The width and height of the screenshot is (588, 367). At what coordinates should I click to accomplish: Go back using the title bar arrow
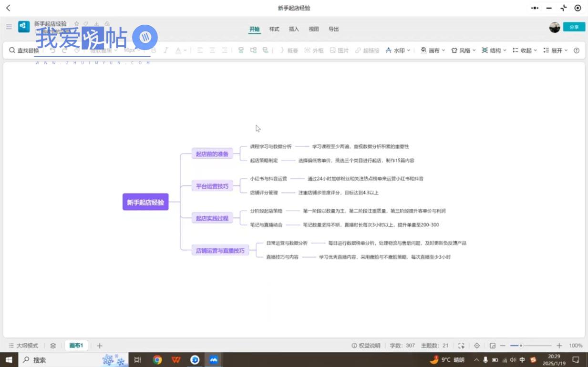click(x=8, y=8)
